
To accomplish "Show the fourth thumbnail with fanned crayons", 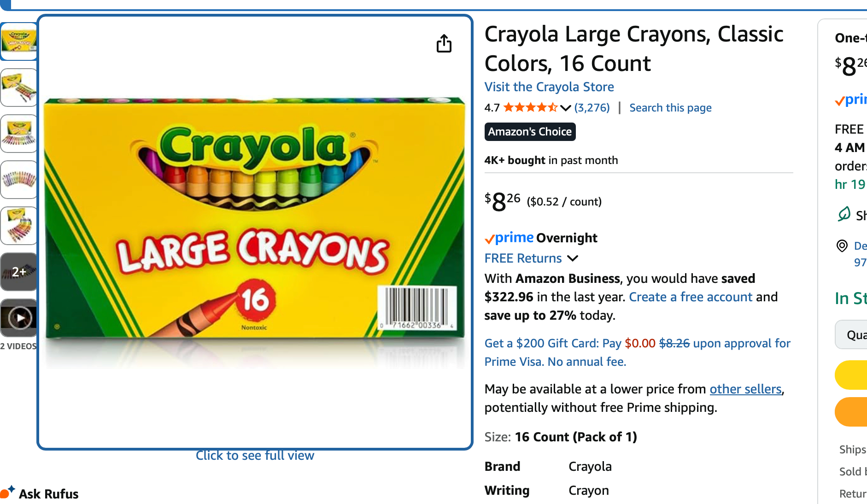I will (19, 180).
